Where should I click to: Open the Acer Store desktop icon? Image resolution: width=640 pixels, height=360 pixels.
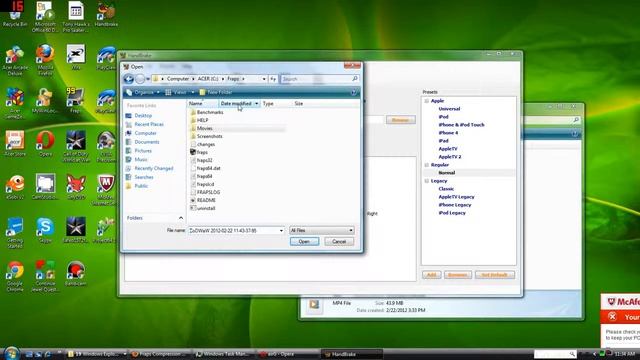point(15,144)
